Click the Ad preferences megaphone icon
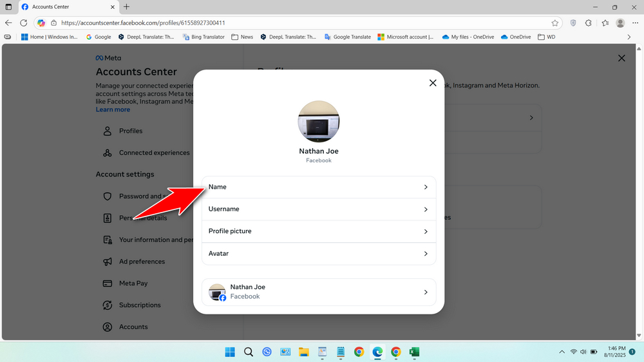 coord(107,262)
